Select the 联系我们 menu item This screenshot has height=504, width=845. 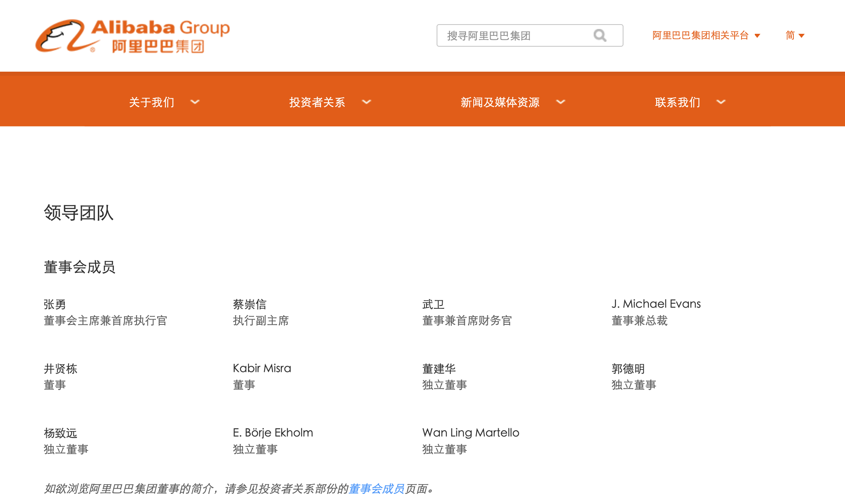(x=677, y=102)
